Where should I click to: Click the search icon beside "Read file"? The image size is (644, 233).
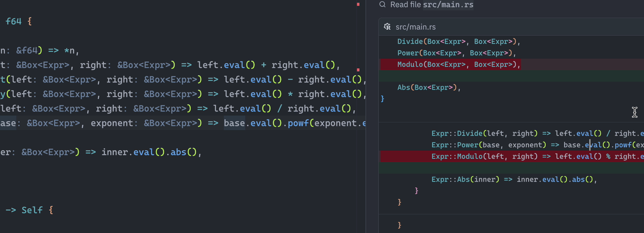382,4
